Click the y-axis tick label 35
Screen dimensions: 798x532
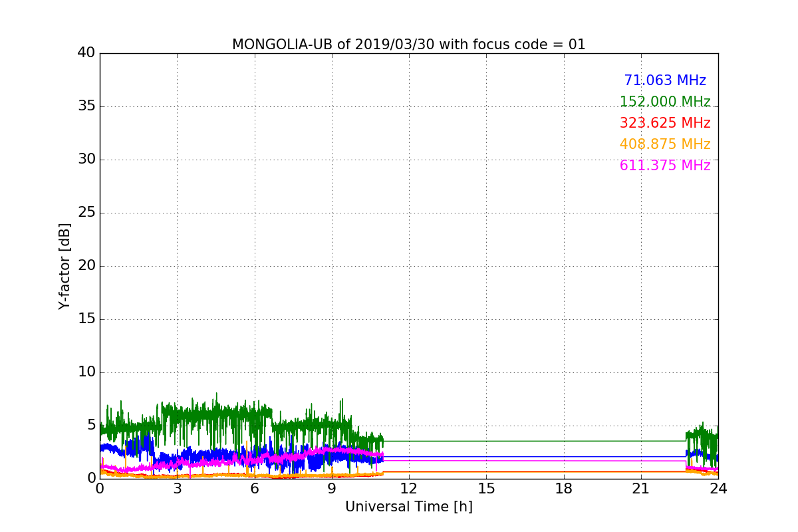[86, 106]
